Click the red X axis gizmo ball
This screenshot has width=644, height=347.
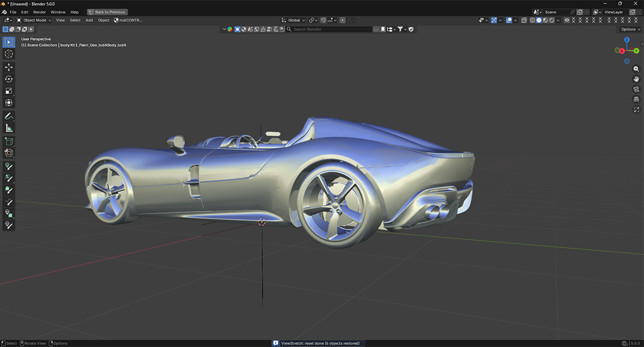pos(622,51)
